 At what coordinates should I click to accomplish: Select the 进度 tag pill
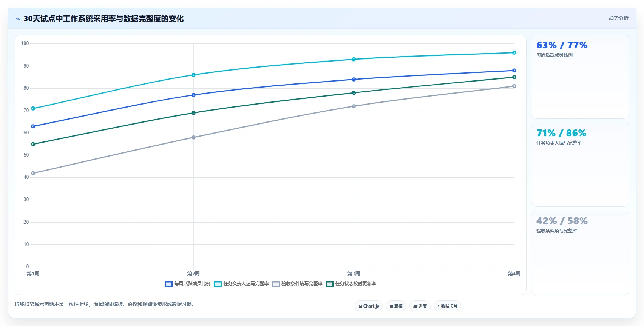[420, 306]
